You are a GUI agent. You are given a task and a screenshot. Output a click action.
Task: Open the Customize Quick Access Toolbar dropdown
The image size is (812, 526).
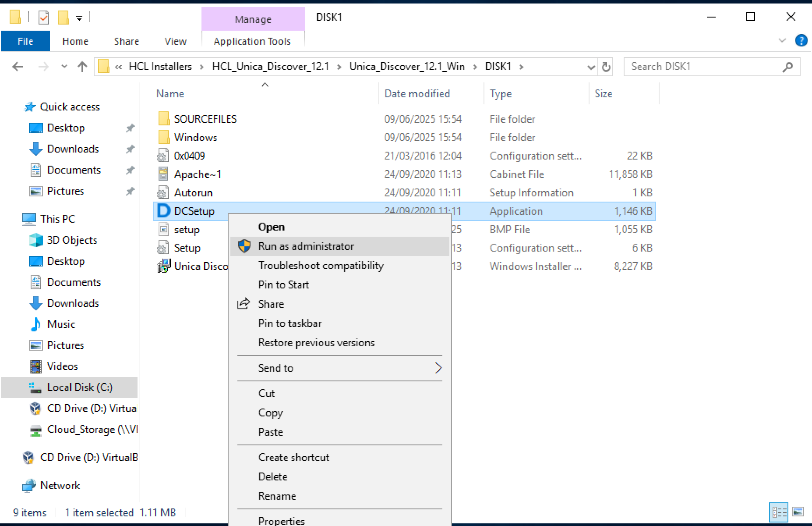[x=79, y=18]
